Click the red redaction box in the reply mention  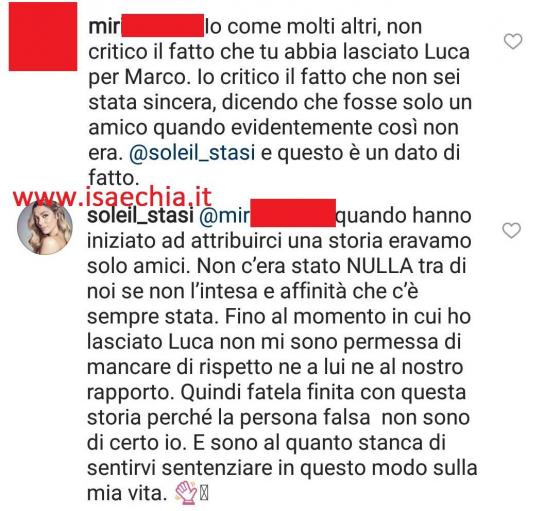click(x=293, y=213)
